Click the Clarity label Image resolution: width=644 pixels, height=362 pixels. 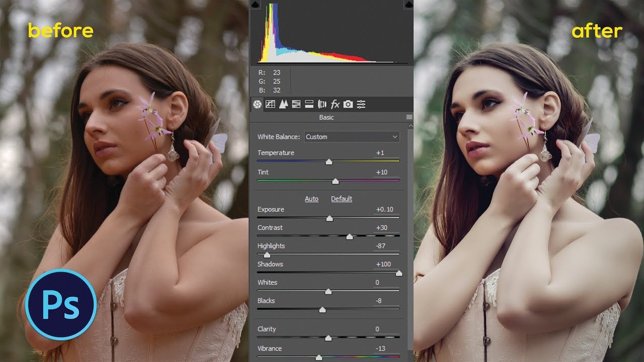pyautogui.click(x=267, y=329)
